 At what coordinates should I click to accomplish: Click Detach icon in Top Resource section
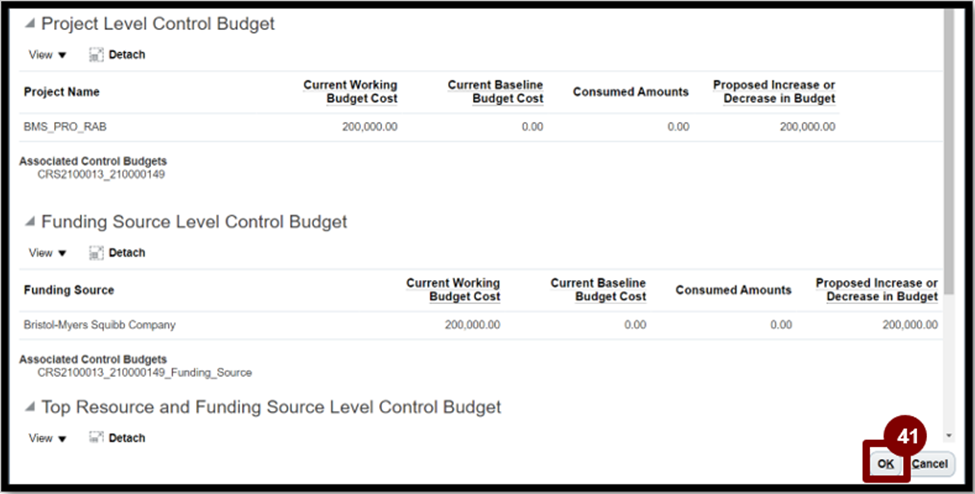click(x=96, y=438)
